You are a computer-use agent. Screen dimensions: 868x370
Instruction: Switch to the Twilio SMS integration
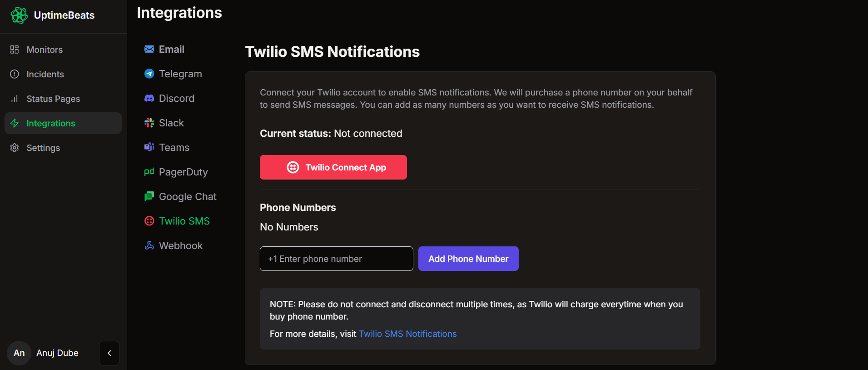tap(184, 221)
